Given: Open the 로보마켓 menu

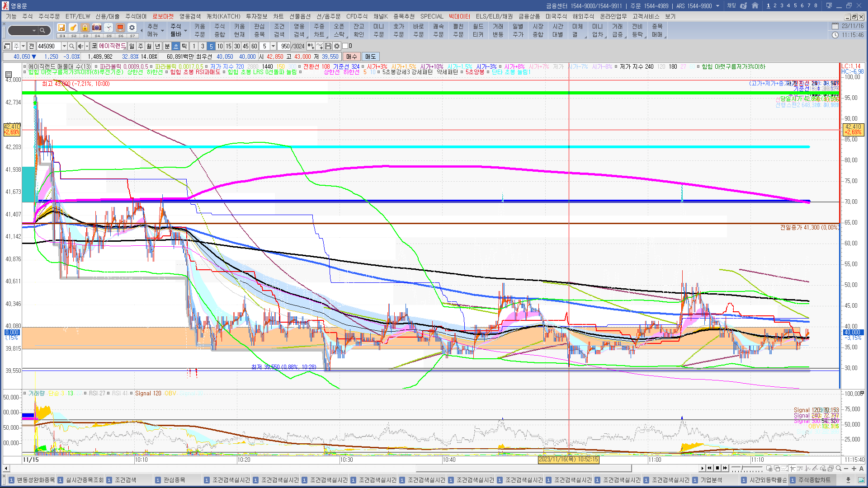Looking at the screenshot, I should pos(163,16).
